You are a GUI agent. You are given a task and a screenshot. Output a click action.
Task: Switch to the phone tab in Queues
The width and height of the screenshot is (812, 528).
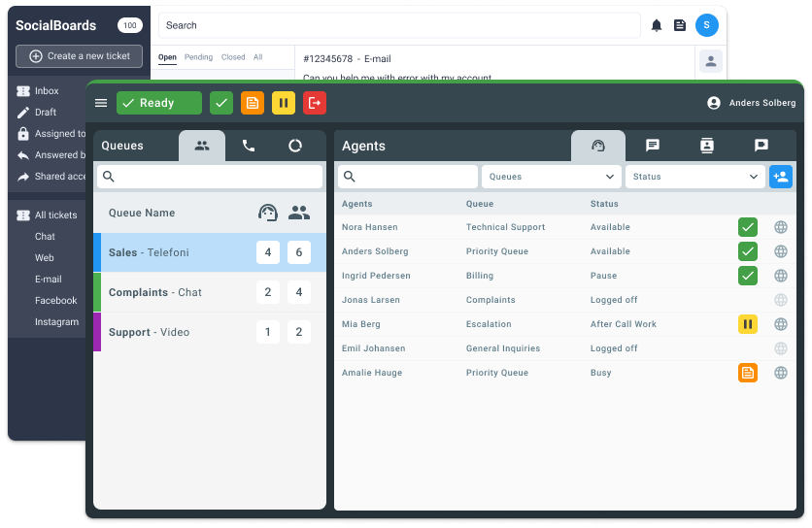pos(249,146)
